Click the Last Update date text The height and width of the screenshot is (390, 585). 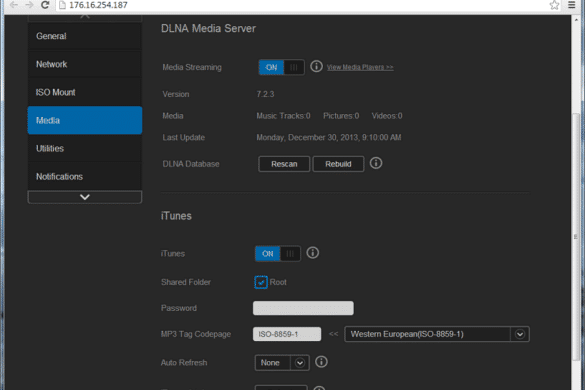(329, 137)
